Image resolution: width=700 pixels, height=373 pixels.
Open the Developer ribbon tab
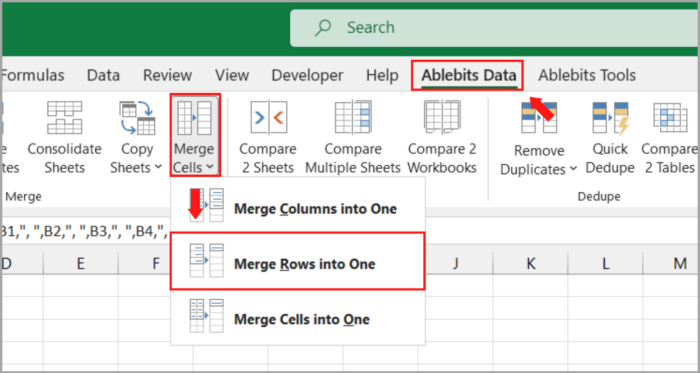click(x=307, y=75)
